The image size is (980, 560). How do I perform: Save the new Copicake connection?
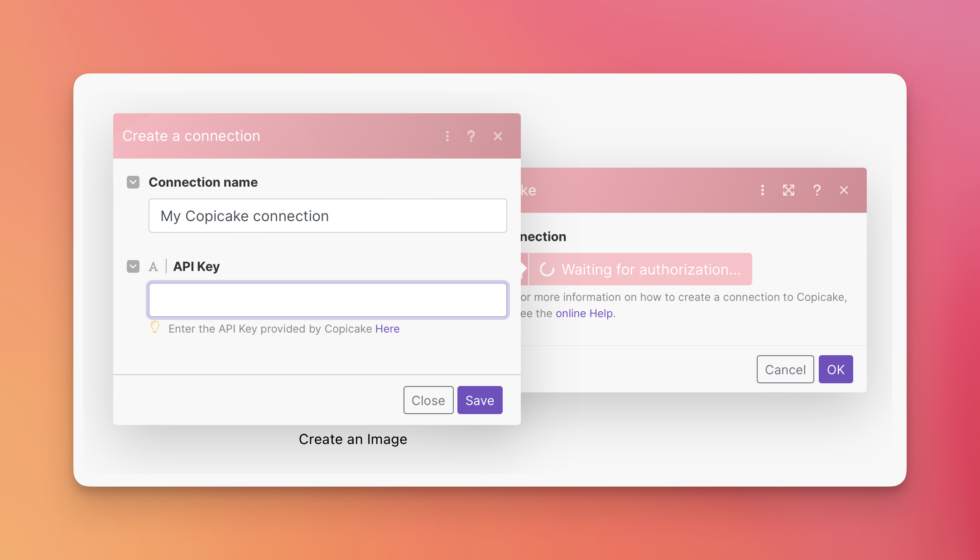480,400
